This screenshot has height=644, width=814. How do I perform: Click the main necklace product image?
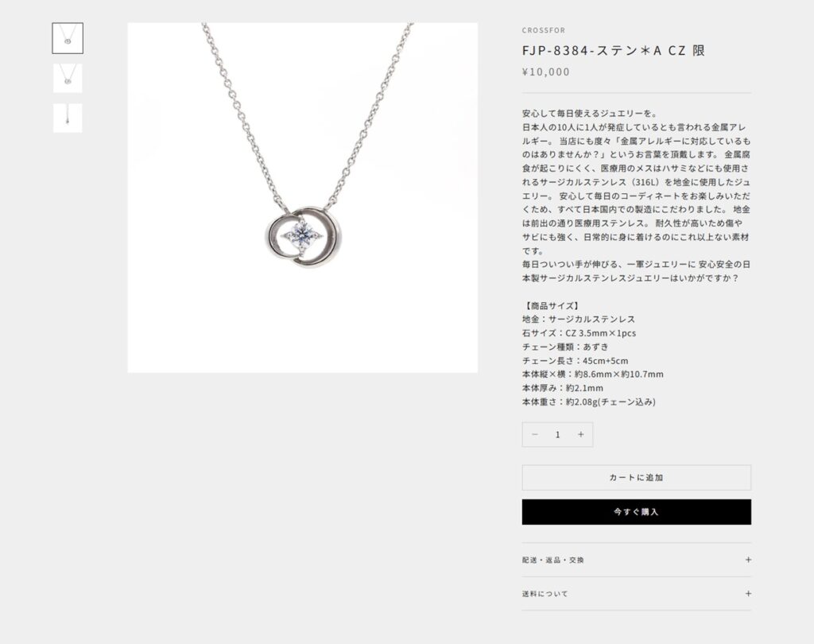pyautogui.click(x=303, y=197)
